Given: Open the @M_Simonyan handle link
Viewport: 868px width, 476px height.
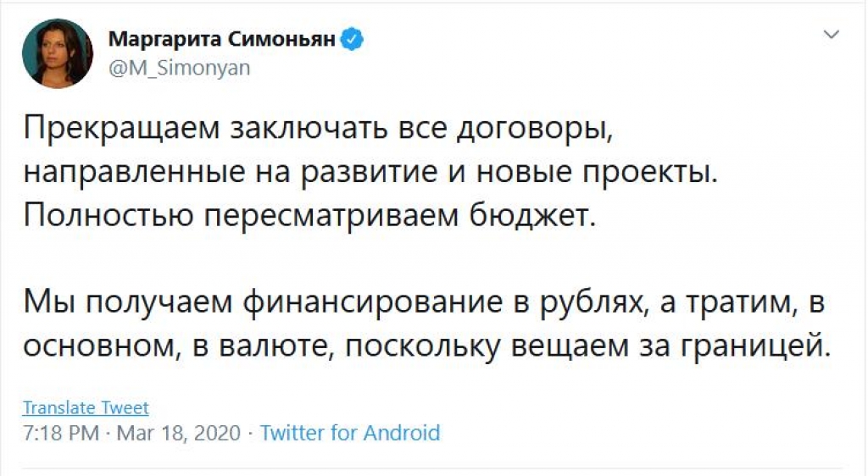Looking at the screenshot, I should point(180,68).
